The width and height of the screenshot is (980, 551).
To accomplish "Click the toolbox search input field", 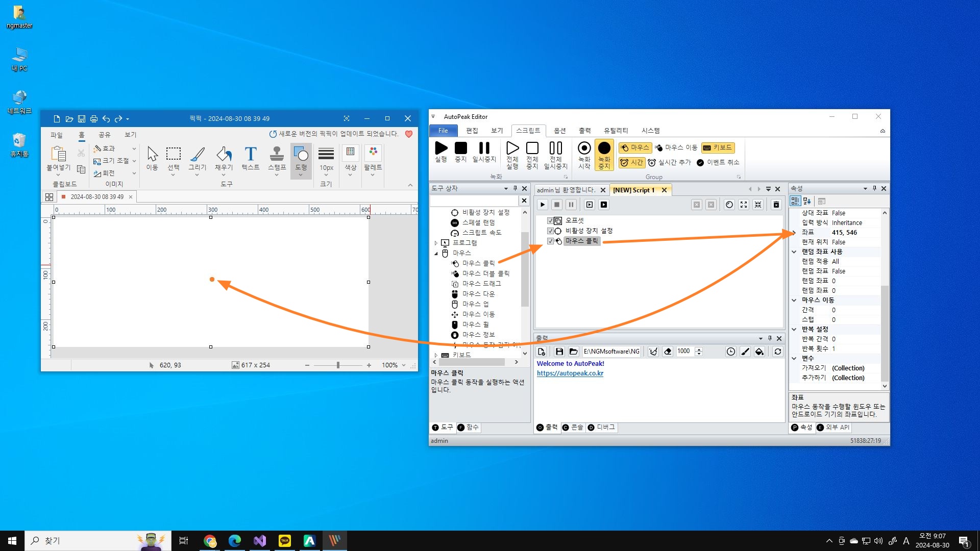I will click(x=474, y=201).
